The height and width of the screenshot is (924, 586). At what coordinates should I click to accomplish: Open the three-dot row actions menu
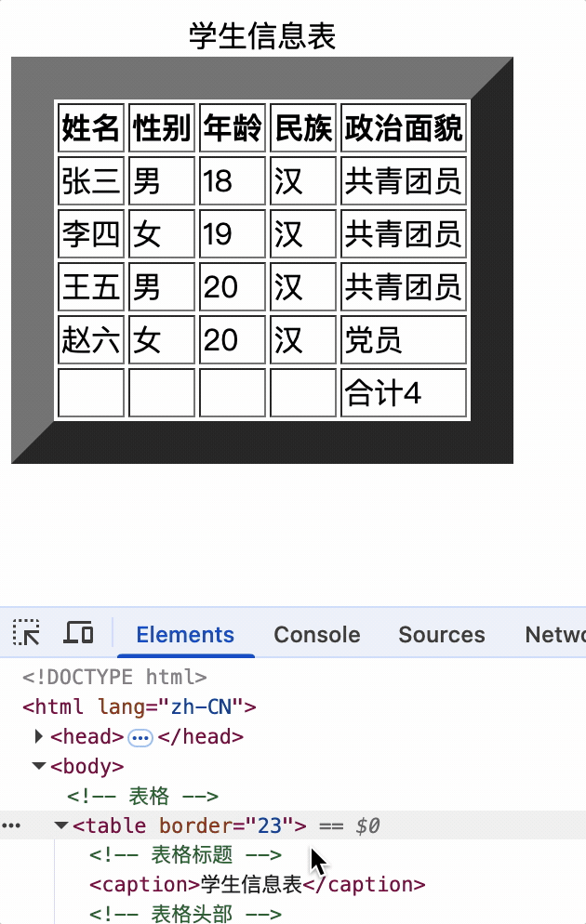[10, 825]
